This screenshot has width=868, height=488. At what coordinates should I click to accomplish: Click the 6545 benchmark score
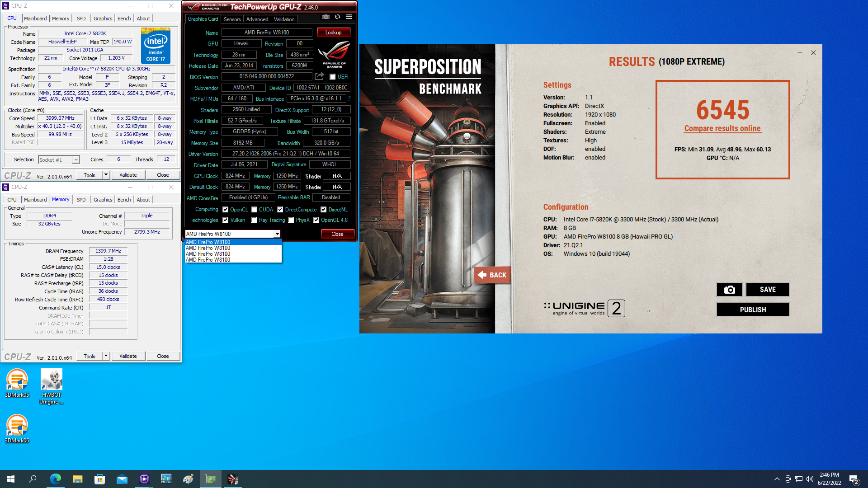(722, 110)
